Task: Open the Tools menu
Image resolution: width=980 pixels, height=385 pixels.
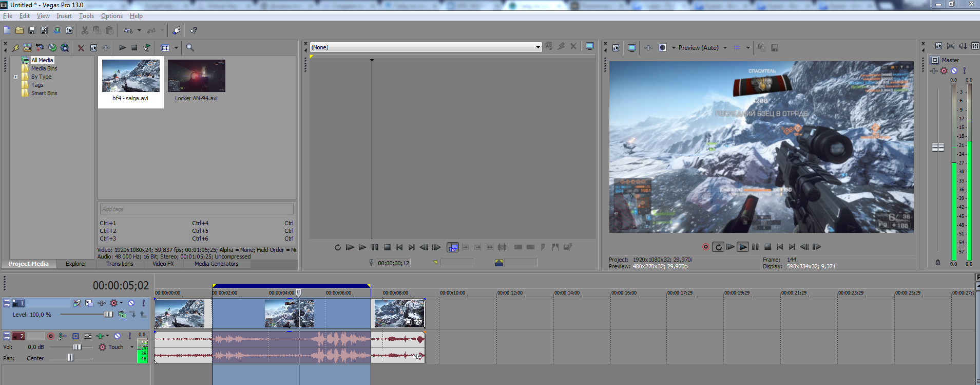Action: click(x=86, y=16)
